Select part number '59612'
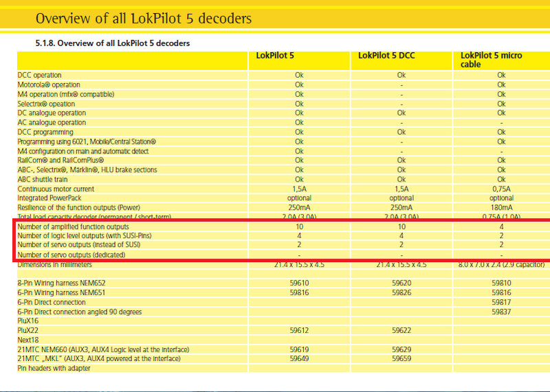Viewport: 550px width, 392px height. point(299,330)
